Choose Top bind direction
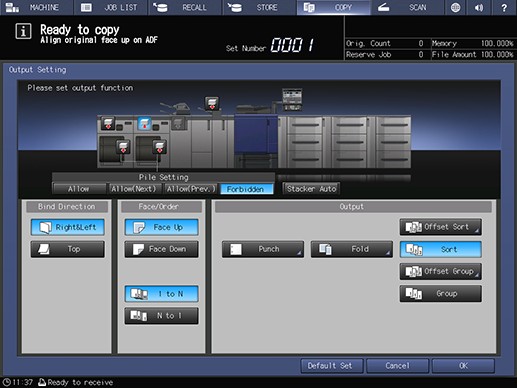 tap(68, 249)
